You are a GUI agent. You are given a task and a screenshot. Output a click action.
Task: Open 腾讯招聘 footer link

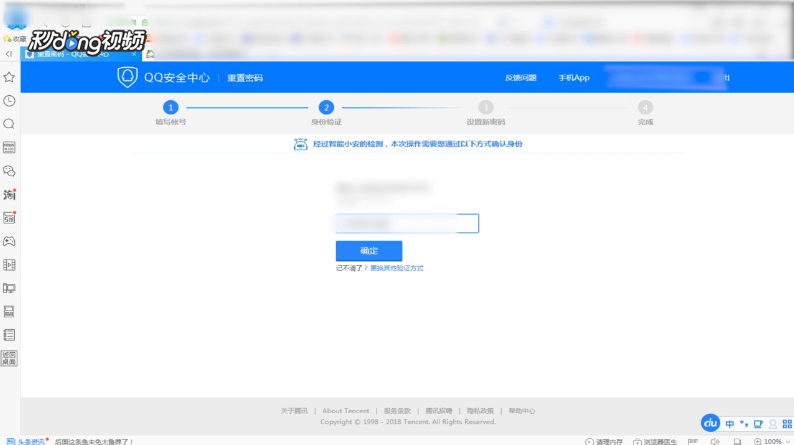[x=439, y=411]
